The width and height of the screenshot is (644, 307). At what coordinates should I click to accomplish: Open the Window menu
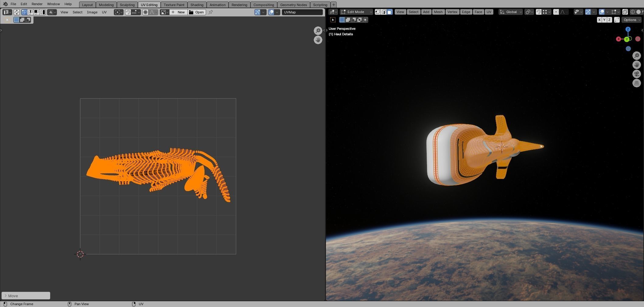tap(53, 4)
